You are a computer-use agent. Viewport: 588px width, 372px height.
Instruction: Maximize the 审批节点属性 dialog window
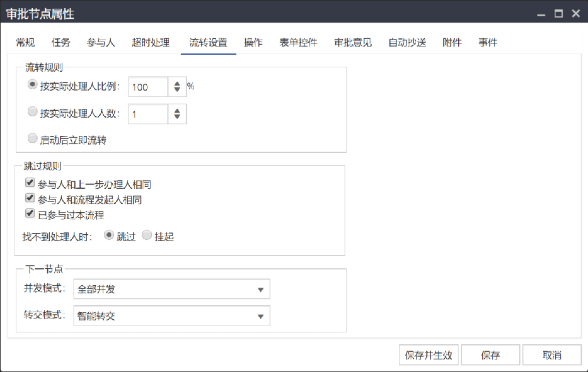pyautogui.click(x=558, y=13)
